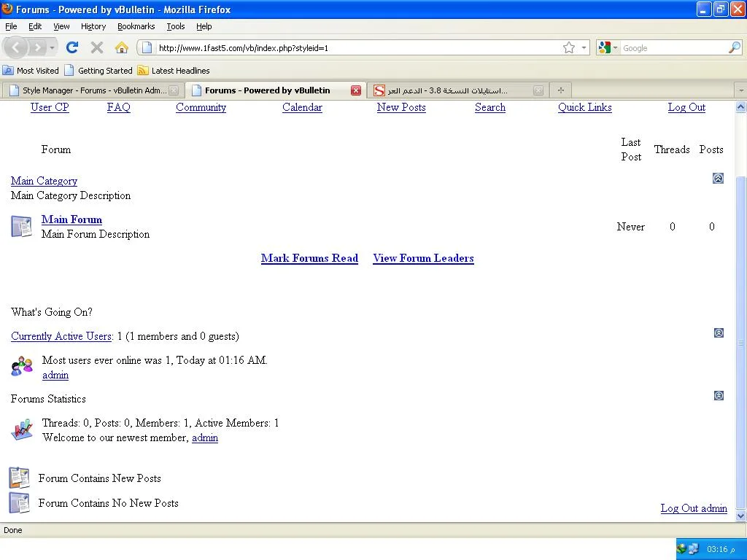
Task: Open Latest Headlines bookmarks folder
Action: click(174, 71)
